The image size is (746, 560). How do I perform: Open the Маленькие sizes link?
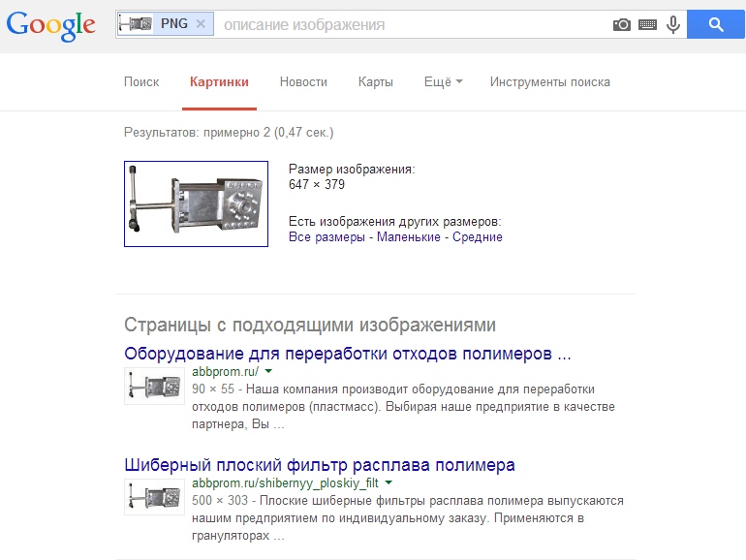(408, 237)
